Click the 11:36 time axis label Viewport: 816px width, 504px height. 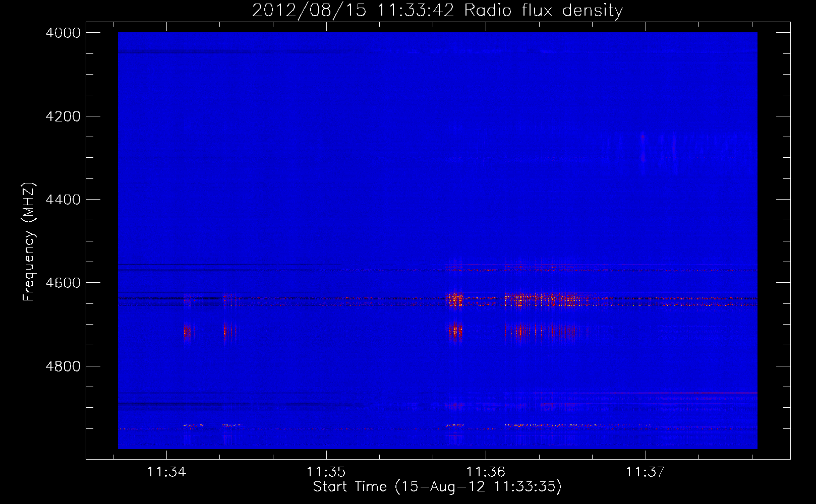click(x=486, y=472)
